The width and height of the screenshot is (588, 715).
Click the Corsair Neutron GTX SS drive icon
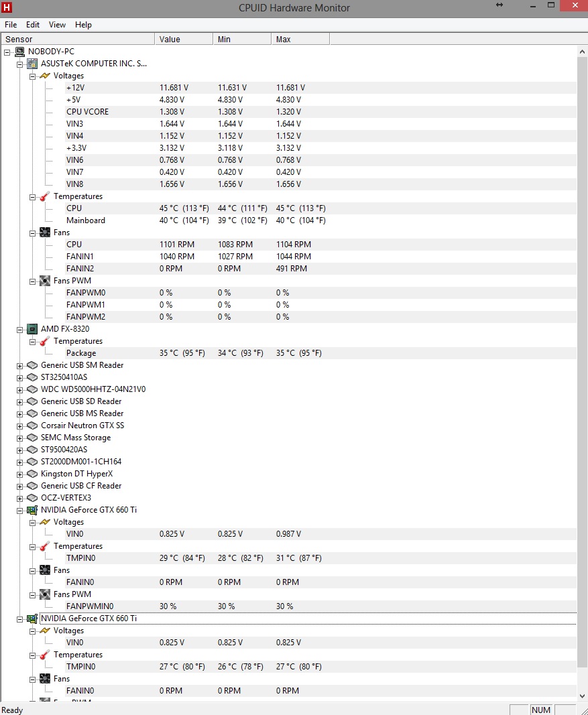[32, 426]
